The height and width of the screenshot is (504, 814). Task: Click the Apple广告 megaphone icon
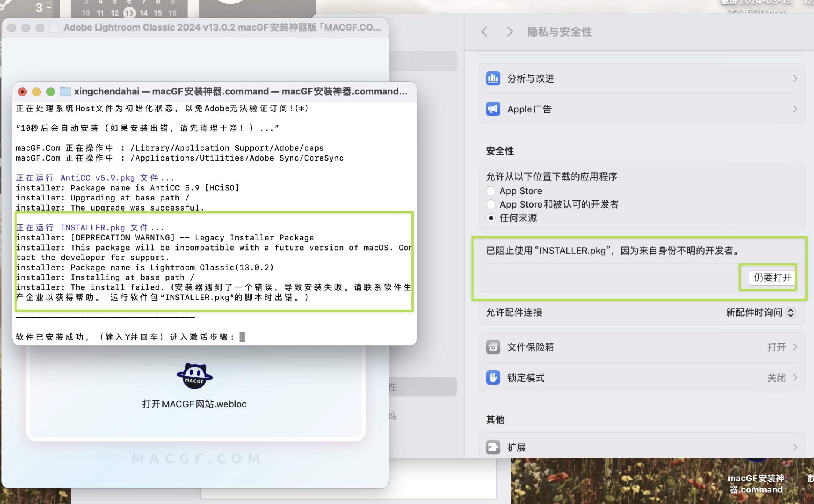click(x=493, y=109)
